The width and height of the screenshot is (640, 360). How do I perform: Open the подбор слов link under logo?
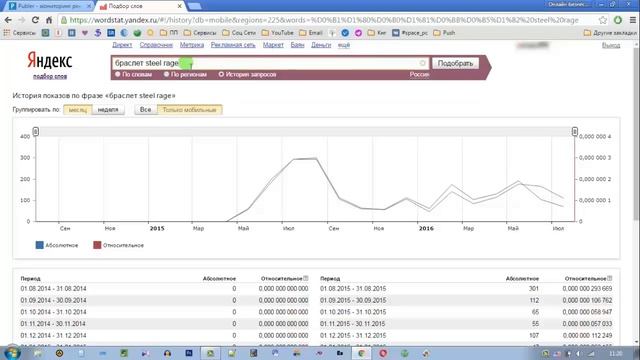coord(50,76)
